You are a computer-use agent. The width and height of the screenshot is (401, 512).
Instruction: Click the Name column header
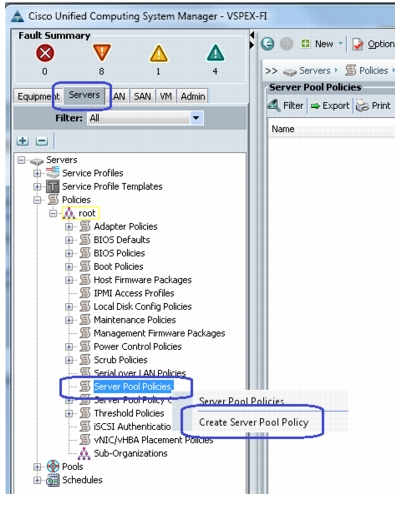[283, 129]
